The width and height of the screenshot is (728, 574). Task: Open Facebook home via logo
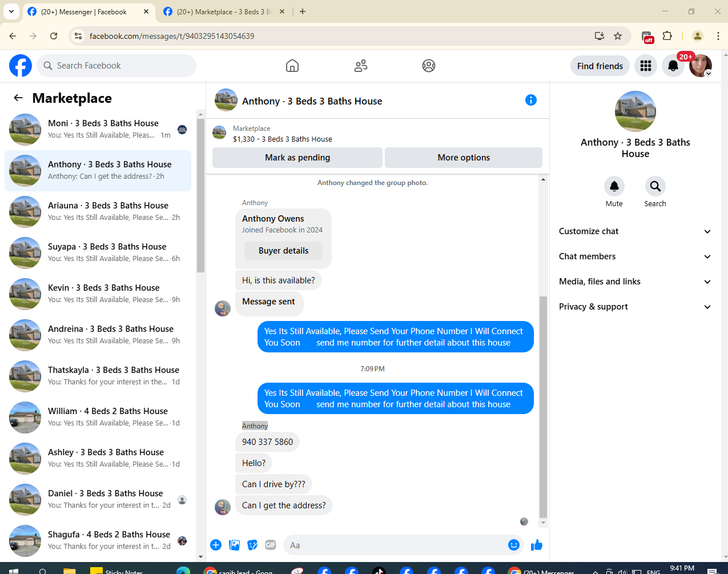[x=21, y=66]
